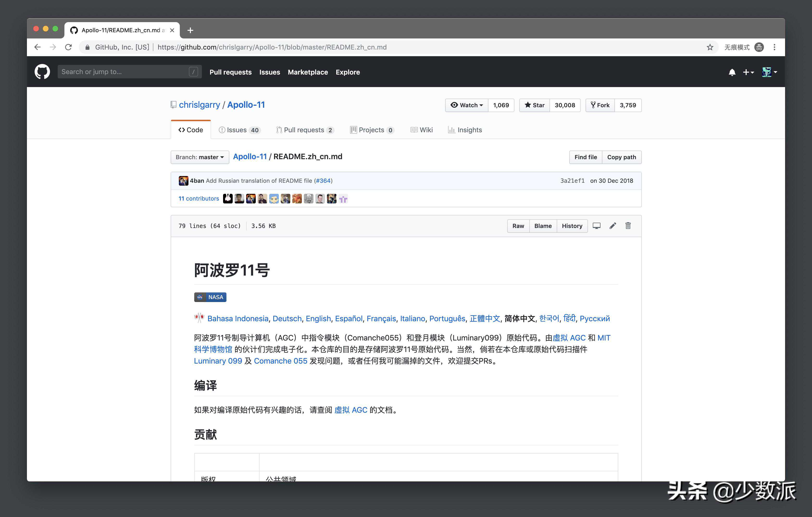Viewport: 812px width, 517px height.
Task: Delete file using trash icon
Action: 628,226
